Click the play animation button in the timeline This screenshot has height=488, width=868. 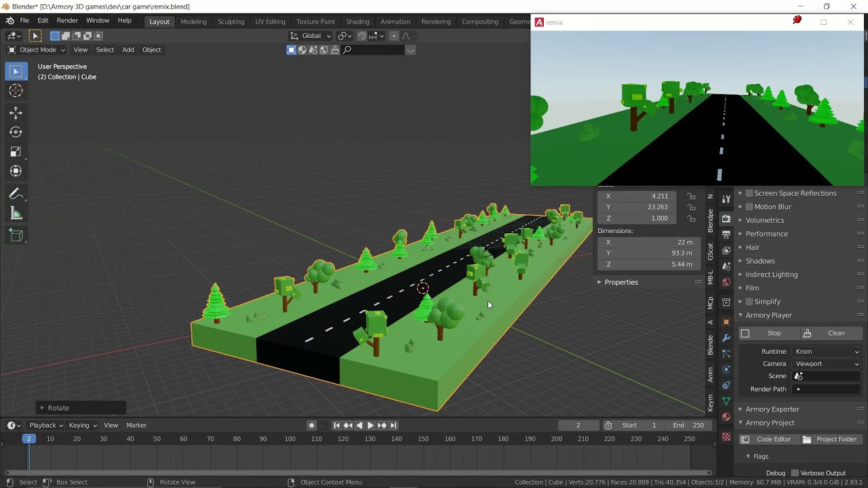(x=370, y=426)
